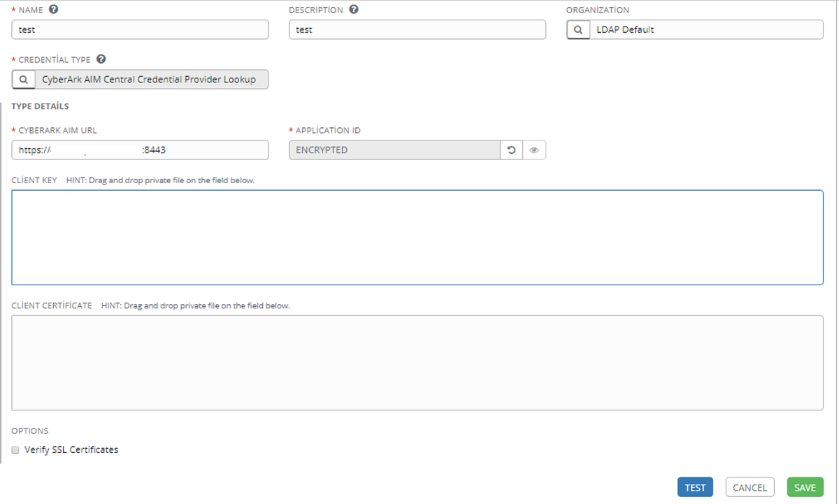Click the ENCRYPTED Application ID field
This screenshot has height=504, width=839.
click(394, 150)
